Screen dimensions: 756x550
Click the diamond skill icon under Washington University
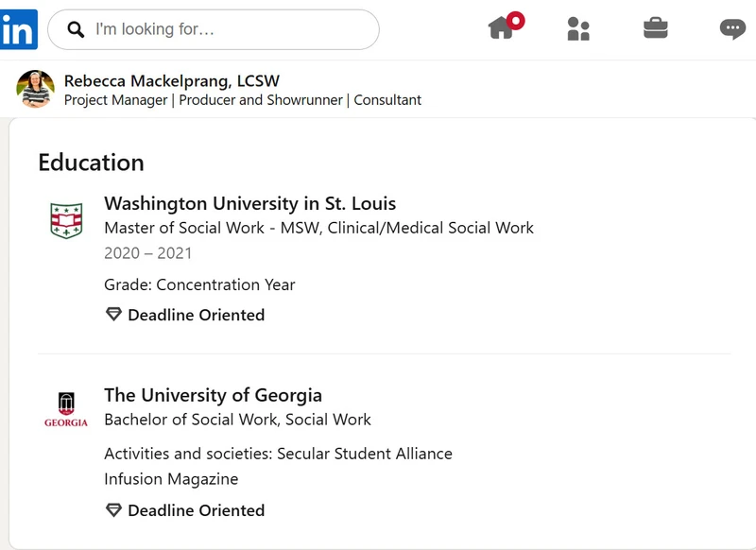pos(113,315)
